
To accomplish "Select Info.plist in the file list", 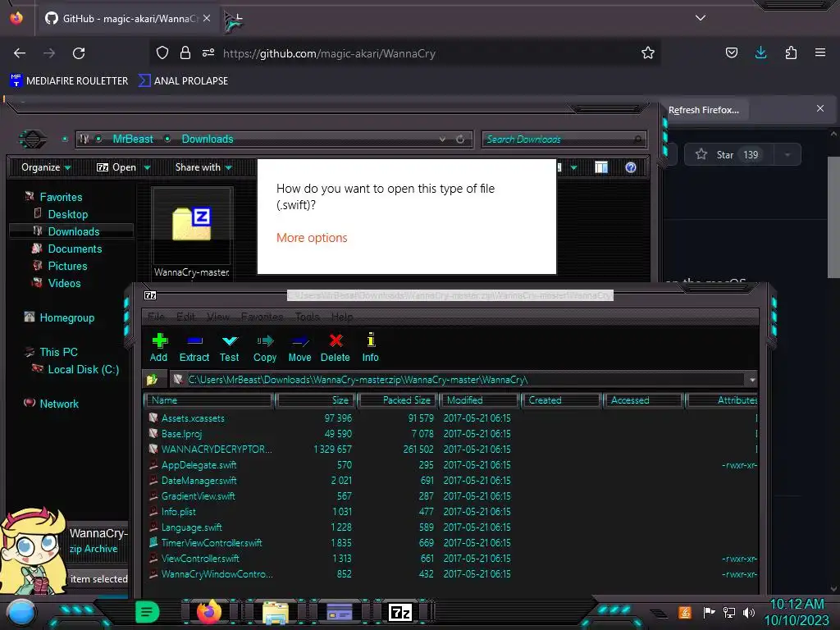I will coord(178,511).
